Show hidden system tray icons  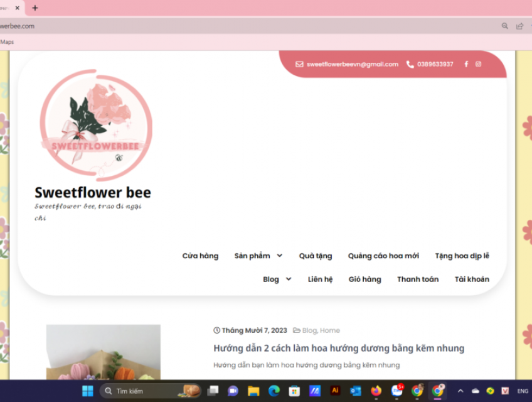[x=460, y=391]
